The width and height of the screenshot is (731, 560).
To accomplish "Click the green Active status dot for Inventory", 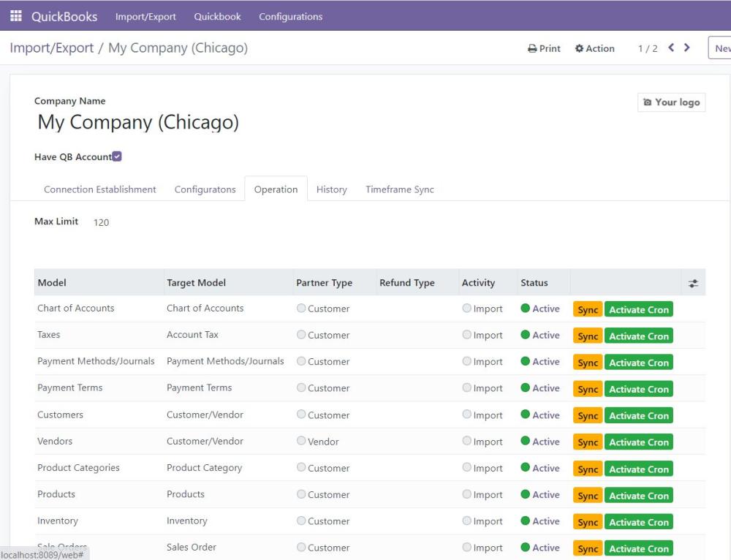I will (x=526, y=521).
